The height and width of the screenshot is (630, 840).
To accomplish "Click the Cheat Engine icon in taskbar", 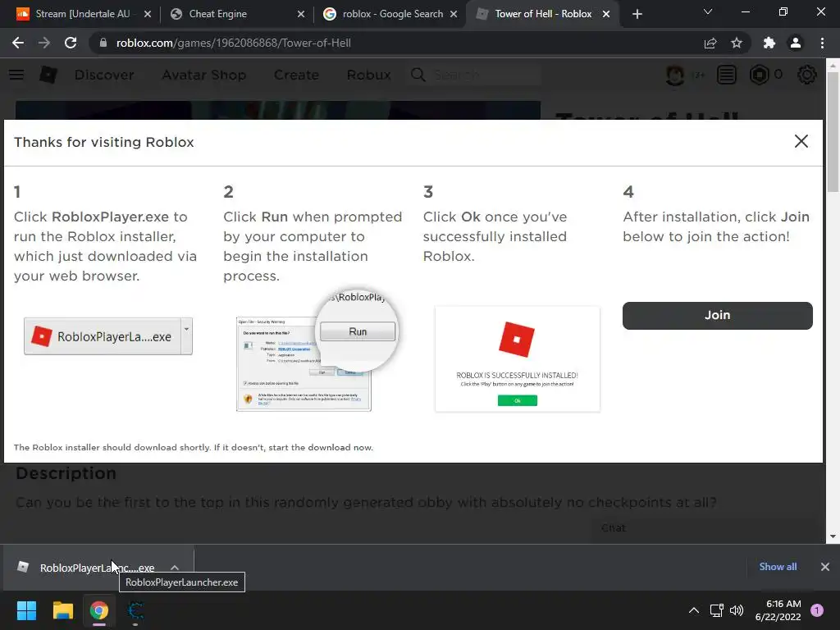I will [135, 610].
